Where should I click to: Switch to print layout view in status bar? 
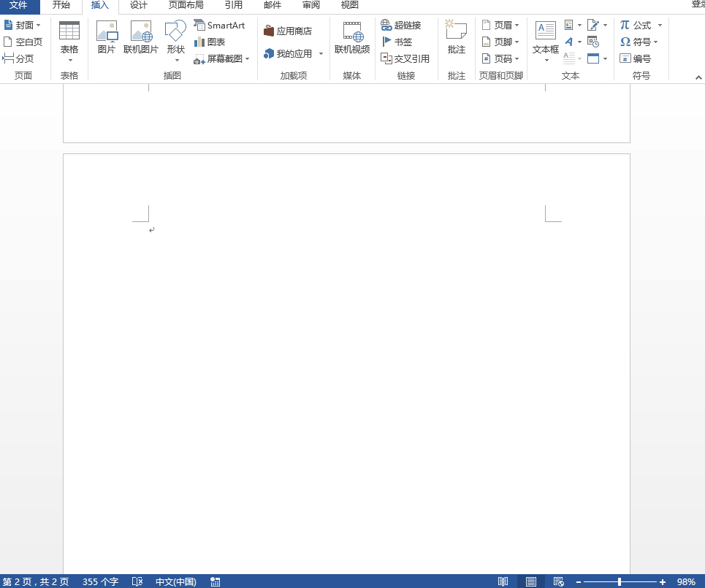[x=531, y=581]
